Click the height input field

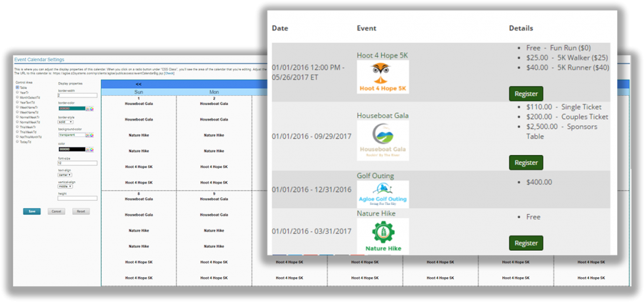point(77,198)
